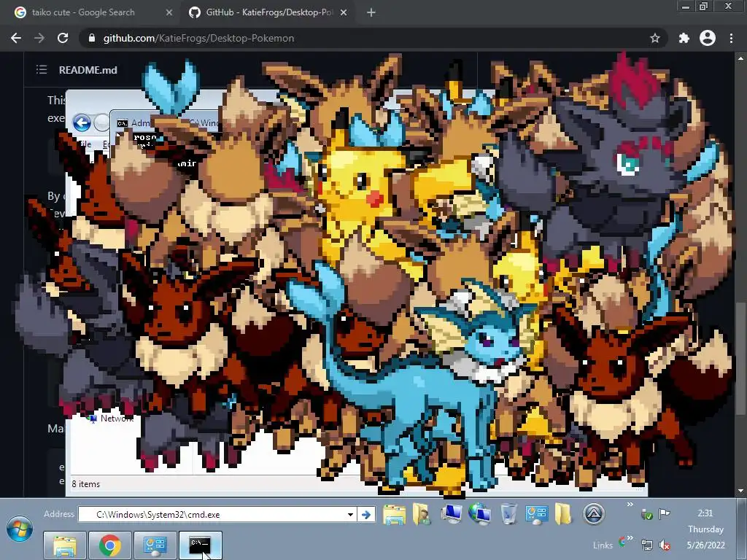The height and width of the screenshot is (560, 747).
Task: Click the Chrome URL address bar
Action: click(x=374, y=38)
